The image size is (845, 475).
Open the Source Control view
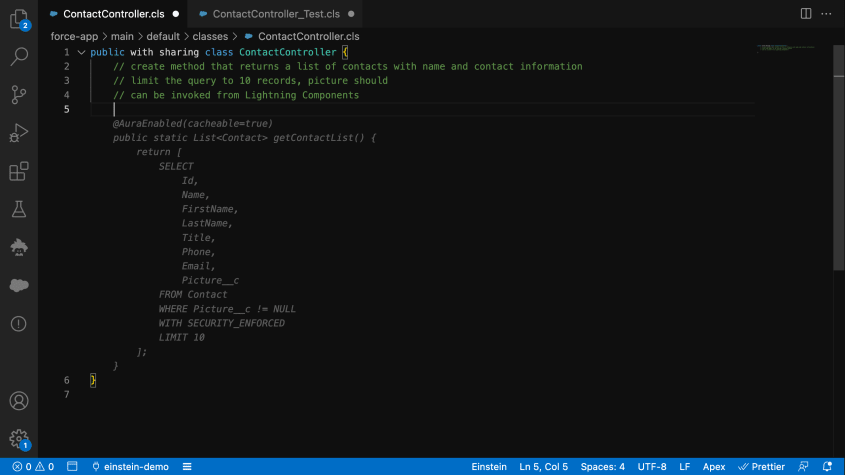coord(19,95)
